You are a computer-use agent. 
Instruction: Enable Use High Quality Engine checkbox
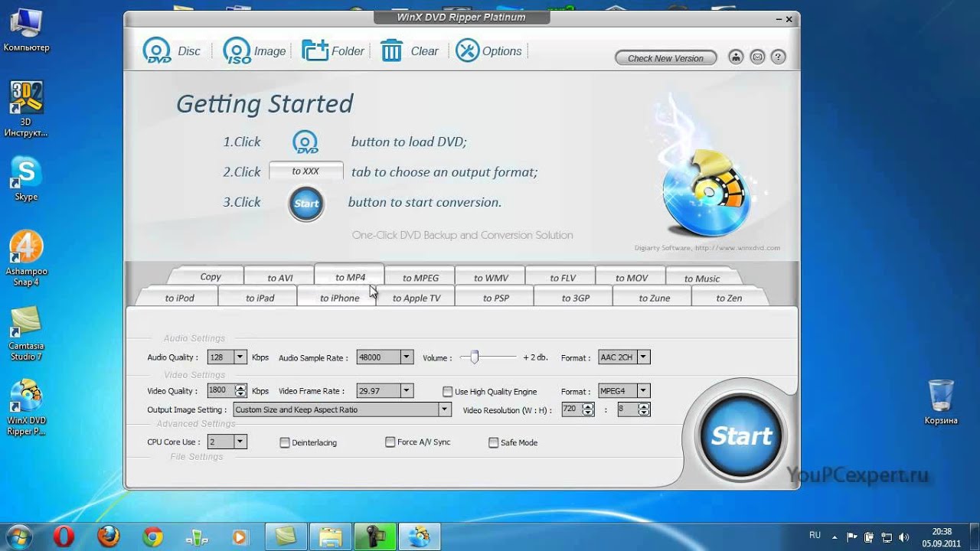coord(448,391)
